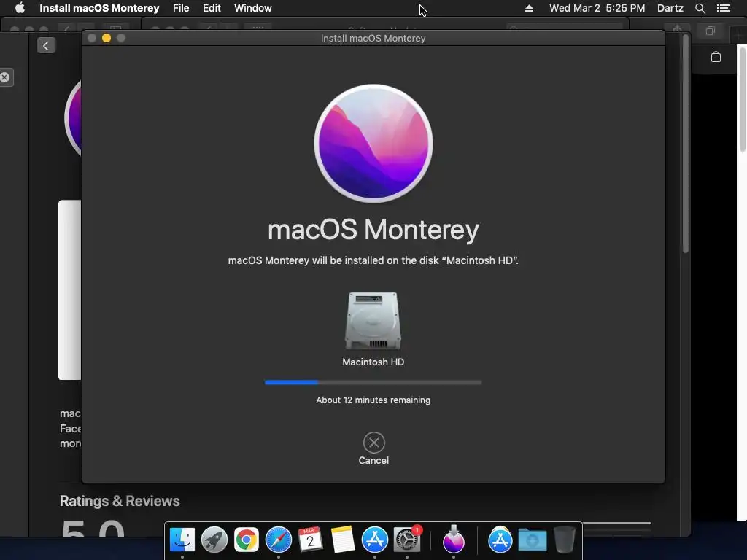Cancel the macOS Monterey installation
The height and width of the screenshot is (560, 747).
(373, 443)
